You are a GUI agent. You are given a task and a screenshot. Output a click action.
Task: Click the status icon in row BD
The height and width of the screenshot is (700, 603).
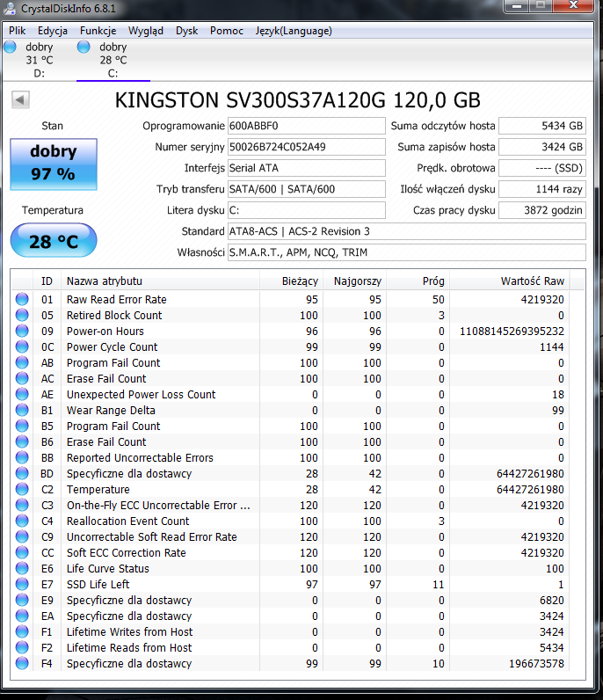22,473
